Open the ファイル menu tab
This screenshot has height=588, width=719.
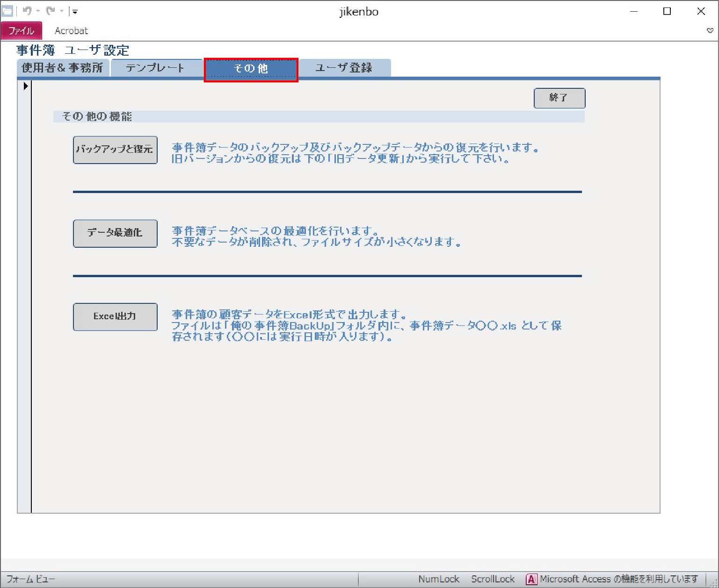point(22,31)
